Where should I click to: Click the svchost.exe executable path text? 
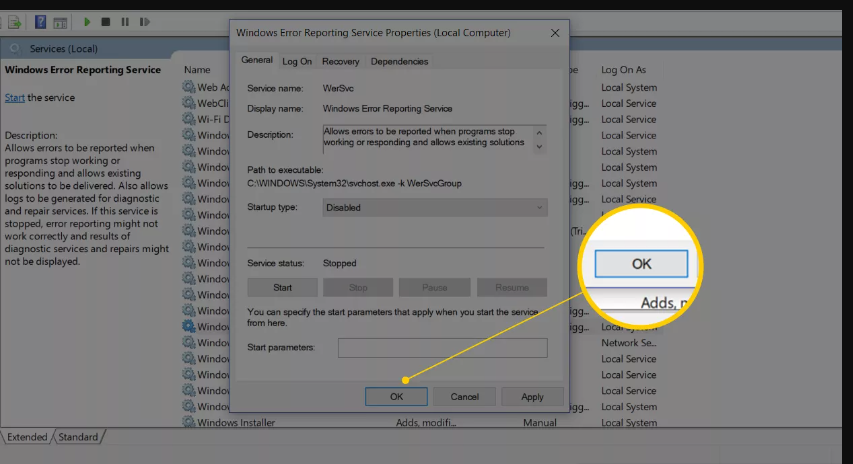click(x=354, y=183)
